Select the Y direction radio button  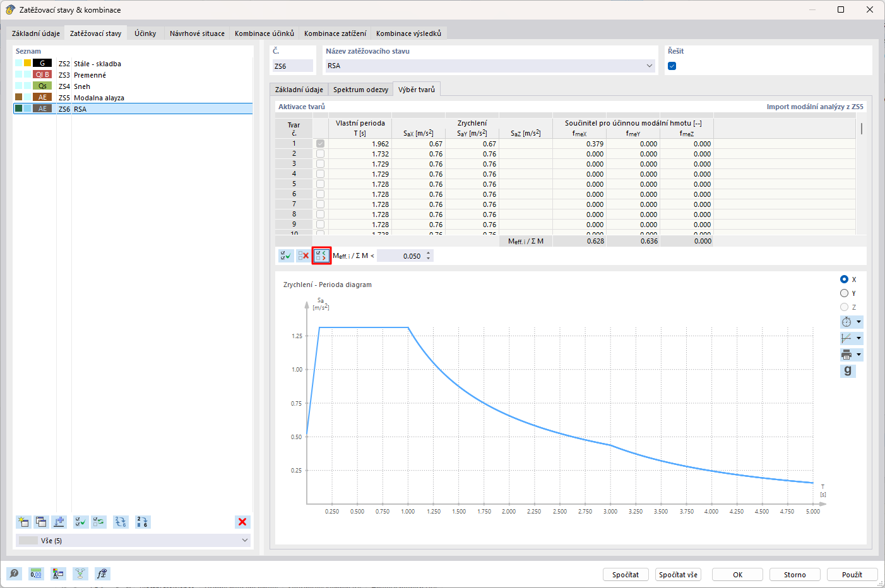(844, 293)
